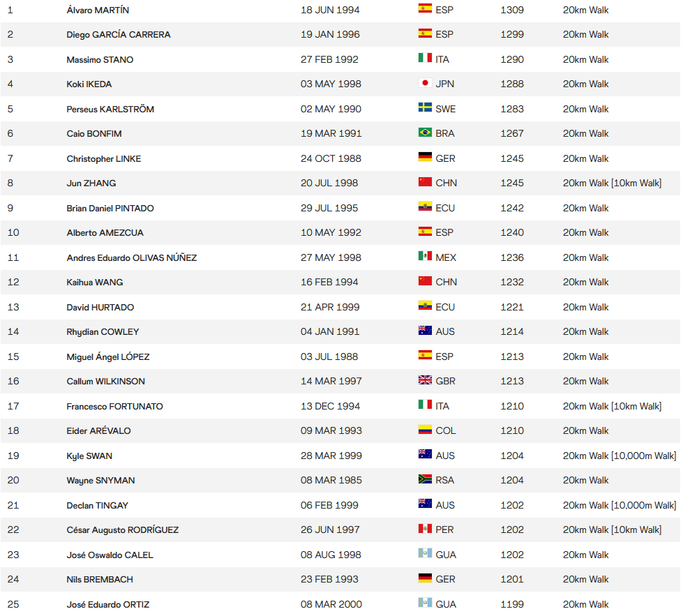Open Diego GARCÍA CARRERA's athlete page
The height and width of the screenshot is (616, 683).
[x=119, y=34]
